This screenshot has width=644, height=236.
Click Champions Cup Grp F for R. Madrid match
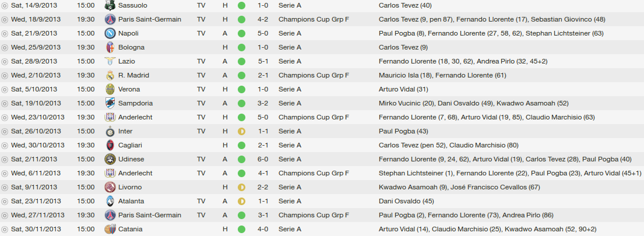click(314, 75)
